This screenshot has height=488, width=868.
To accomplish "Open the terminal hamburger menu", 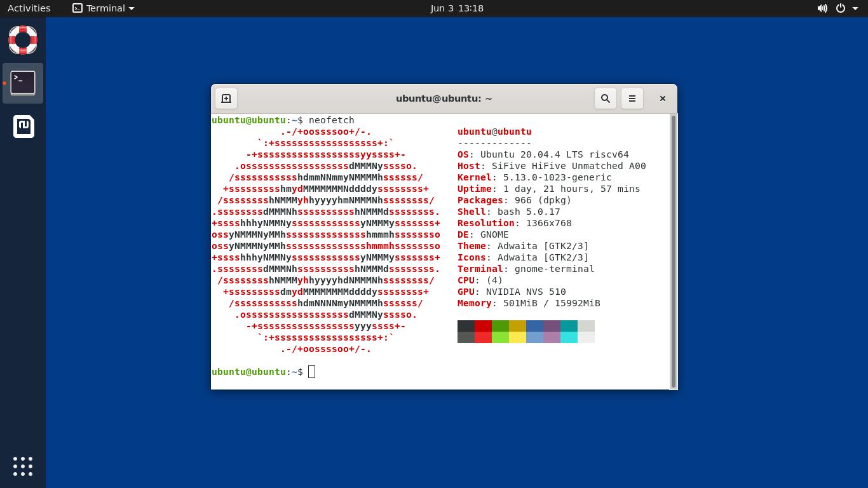I will point(632,98).
